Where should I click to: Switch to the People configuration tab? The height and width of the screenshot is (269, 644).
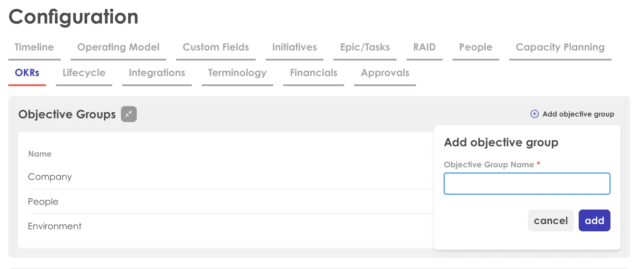pyautogui.click(x=475, y=47)
